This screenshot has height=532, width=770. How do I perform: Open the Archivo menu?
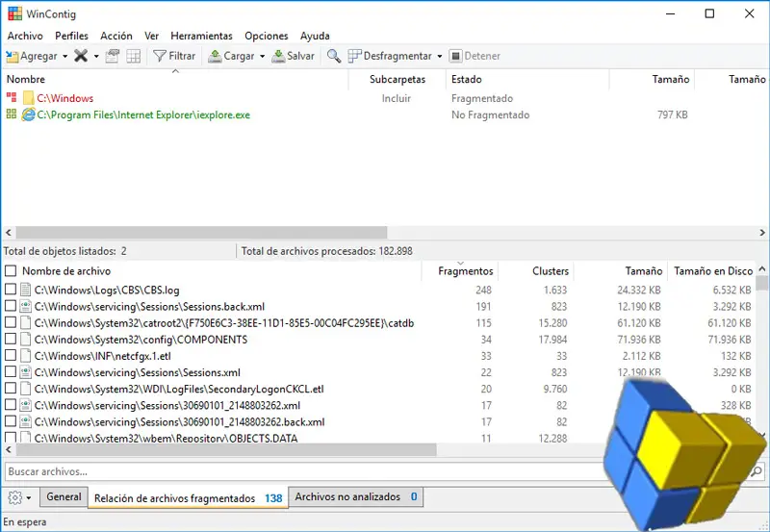pos(25,36)
